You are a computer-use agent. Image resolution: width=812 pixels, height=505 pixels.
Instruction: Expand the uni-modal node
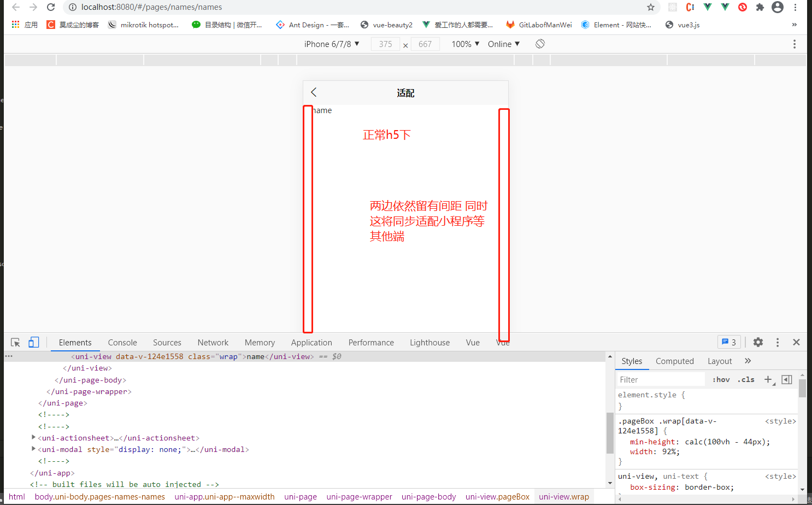pos(34,449)
